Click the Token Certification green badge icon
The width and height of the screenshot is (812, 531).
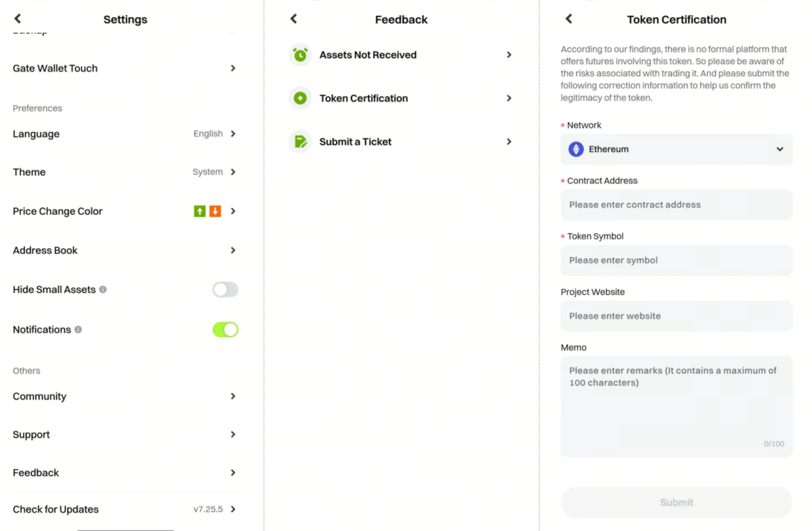coord(300,98)
